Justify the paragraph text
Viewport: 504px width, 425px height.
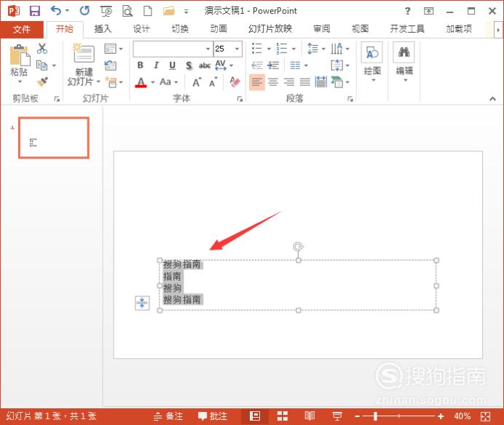point(305,82)
